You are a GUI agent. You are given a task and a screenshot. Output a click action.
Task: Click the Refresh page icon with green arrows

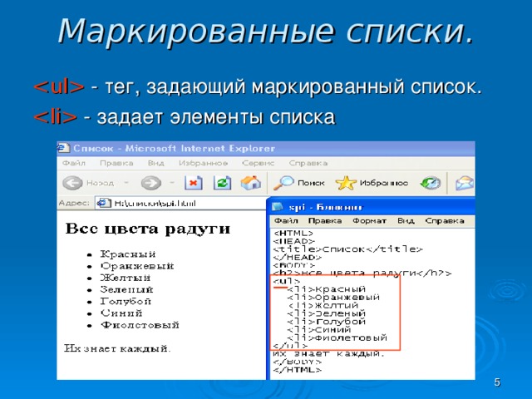[x=222, y=183]
